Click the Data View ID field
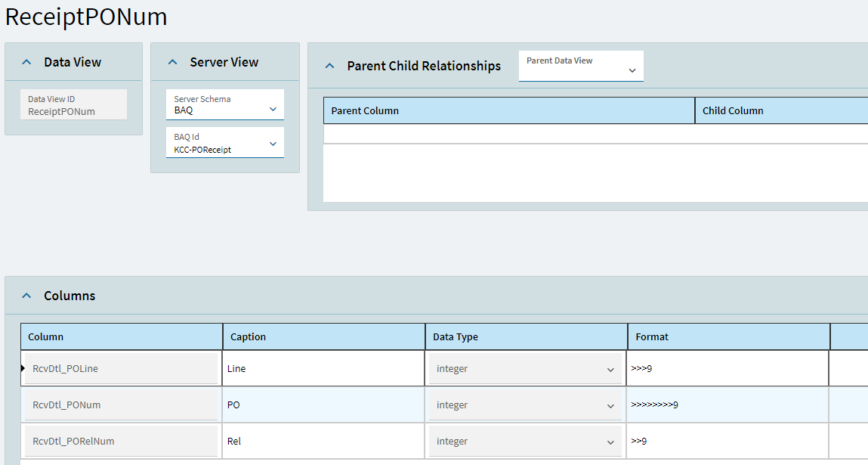Screen dimensions: 868x465 [x=73, y=105]
